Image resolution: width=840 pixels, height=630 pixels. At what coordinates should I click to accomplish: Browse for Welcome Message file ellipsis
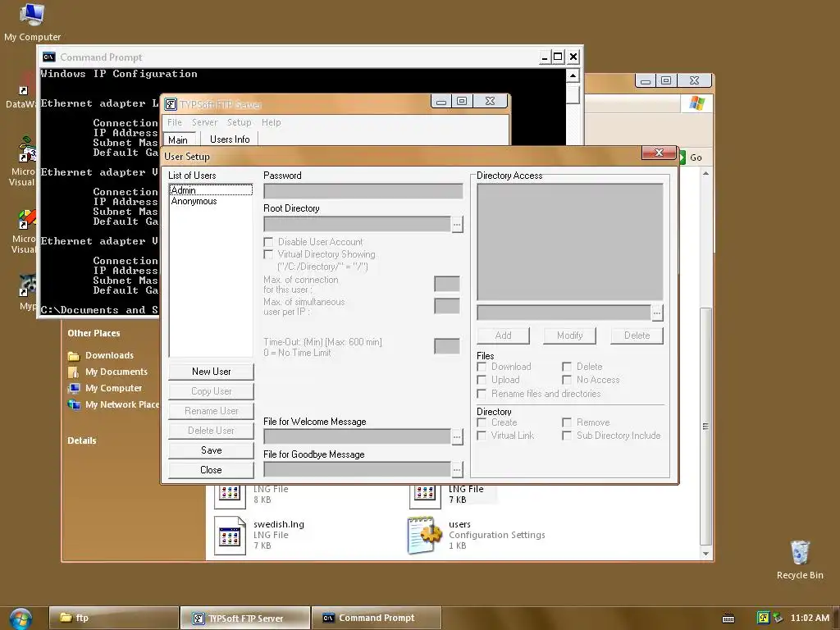pyautogui.click(x=457, y=437)
